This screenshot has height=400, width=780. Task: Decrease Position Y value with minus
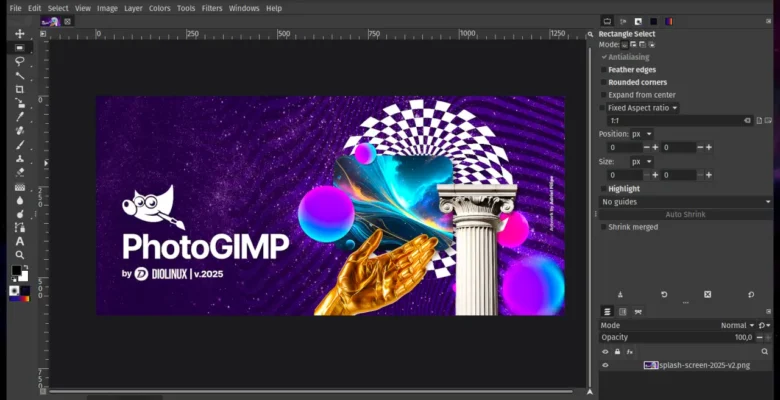(700, 148)
